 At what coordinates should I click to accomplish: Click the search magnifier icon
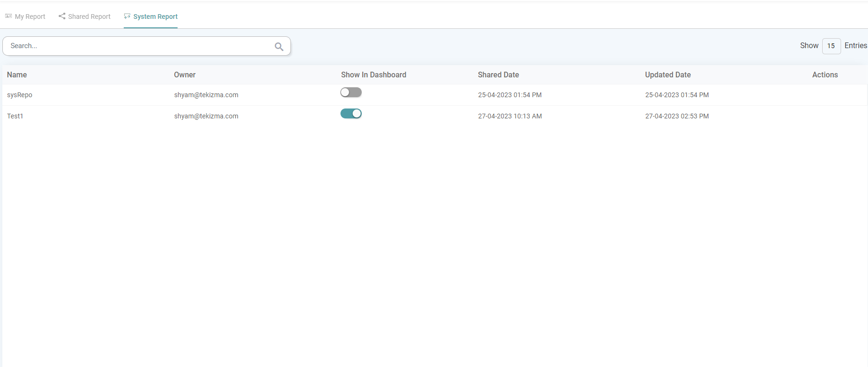click(279, 46)
